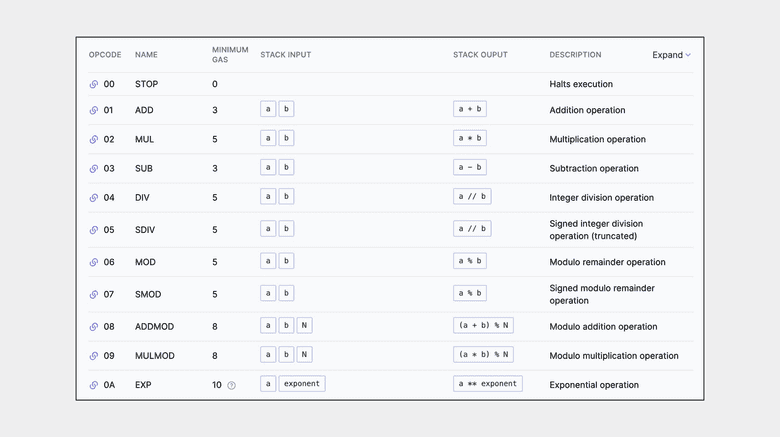The width and height of the screenshot is (780, 437).
Task: Click the link icon next to opcode 02
Action: (x=94, y=139)
